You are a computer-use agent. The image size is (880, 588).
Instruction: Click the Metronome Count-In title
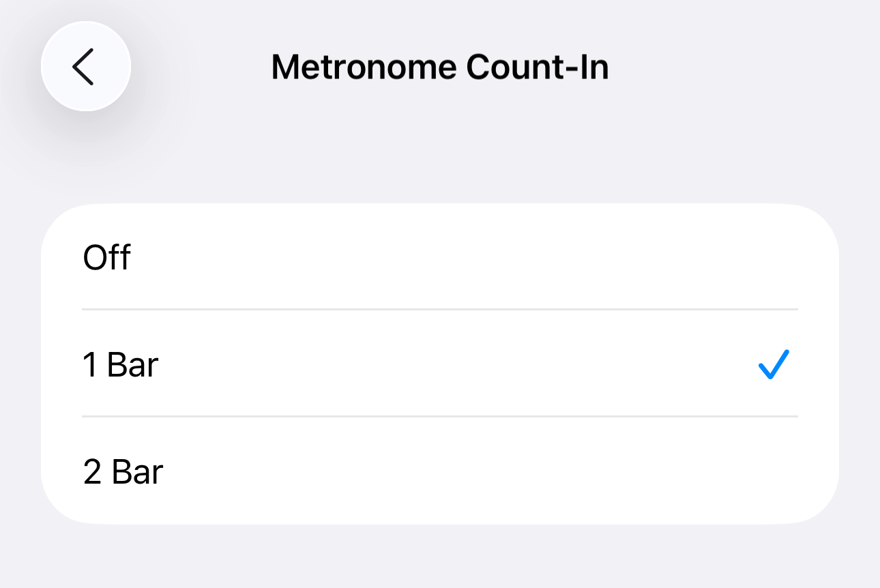(x=440, y=68)
